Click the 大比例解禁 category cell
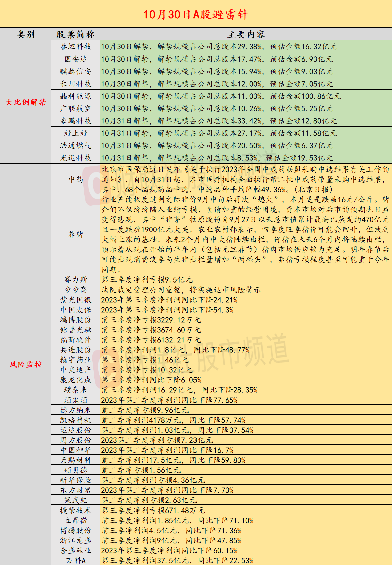 (x=26, y=102)
